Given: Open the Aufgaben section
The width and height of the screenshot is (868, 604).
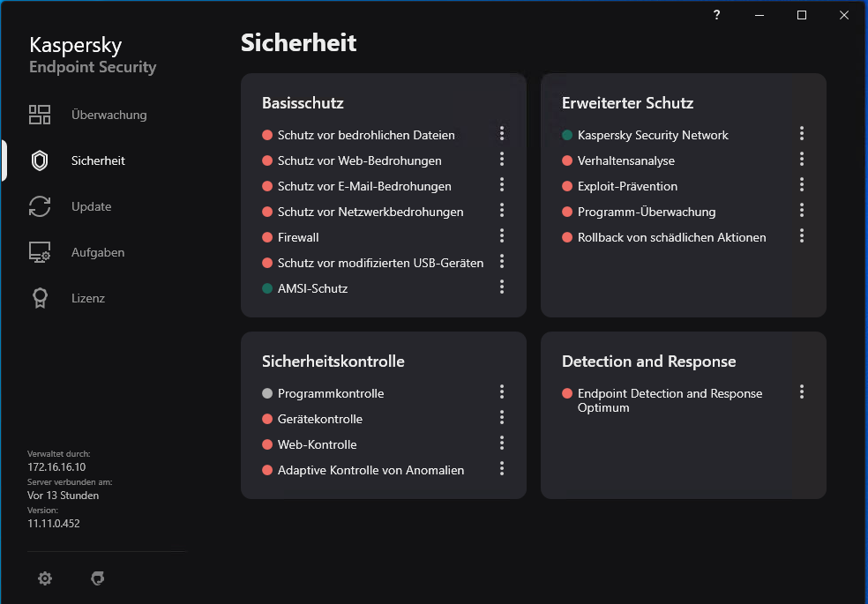Looking at the screenshot, I should (x=98, y=253).
